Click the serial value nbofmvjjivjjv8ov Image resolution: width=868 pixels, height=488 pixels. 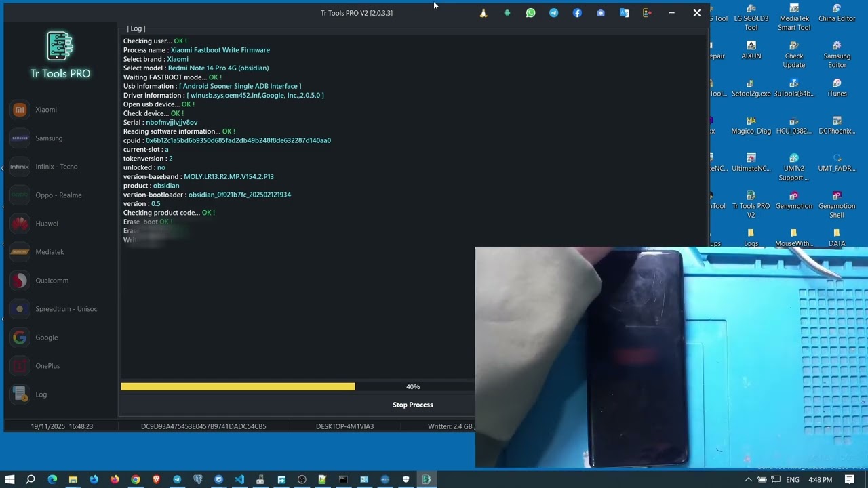pyautogui.click(x=172, y=123)
